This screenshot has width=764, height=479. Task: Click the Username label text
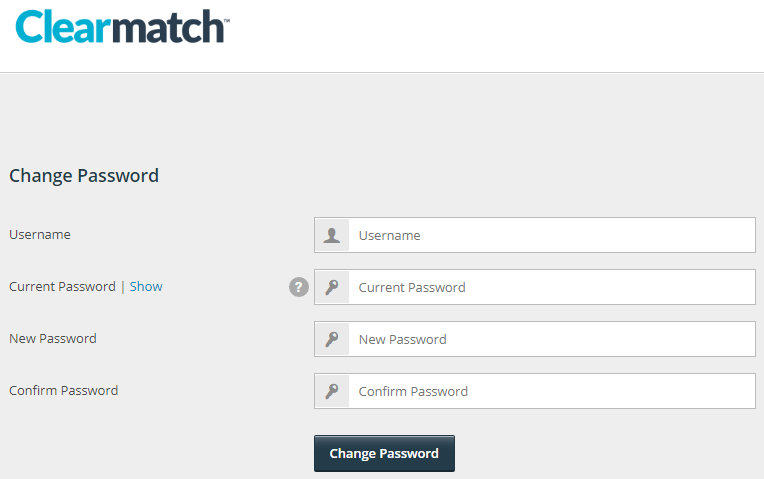[40, 234]
